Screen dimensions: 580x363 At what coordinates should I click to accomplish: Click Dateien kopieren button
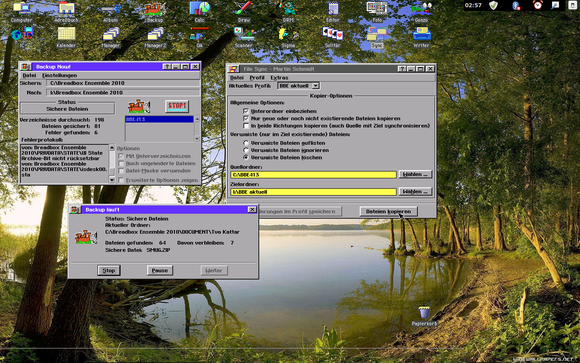point(388,212)
